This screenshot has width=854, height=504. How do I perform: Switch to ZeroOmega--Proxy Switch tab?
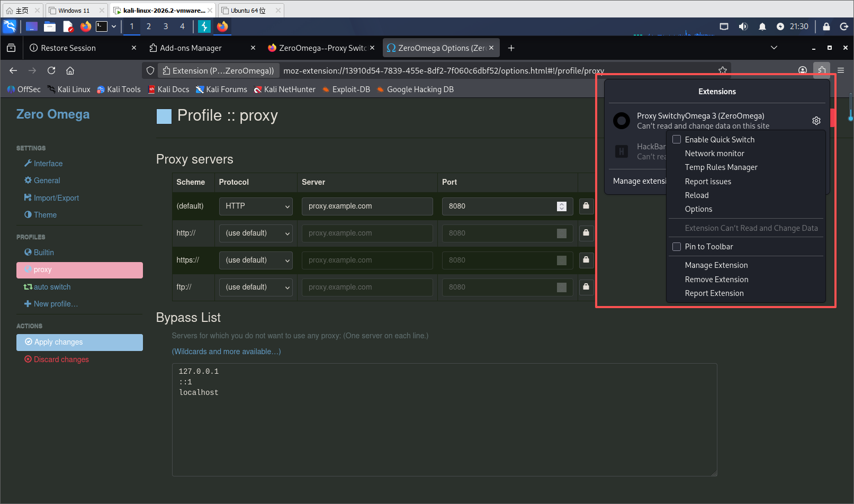[321, 48]
